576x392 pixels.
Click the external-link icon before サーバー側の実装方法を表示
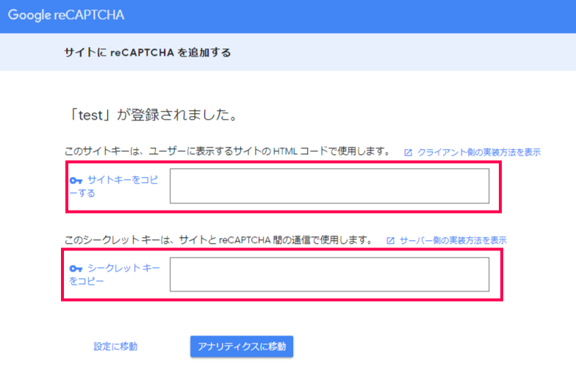coord(391,241)
